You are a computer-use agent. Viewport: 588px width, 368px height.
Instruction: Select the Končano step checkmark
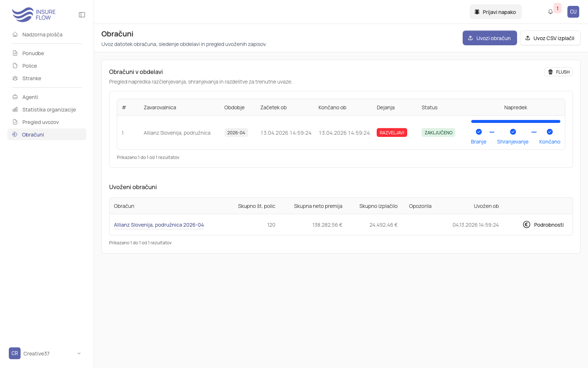pos(549,132)
